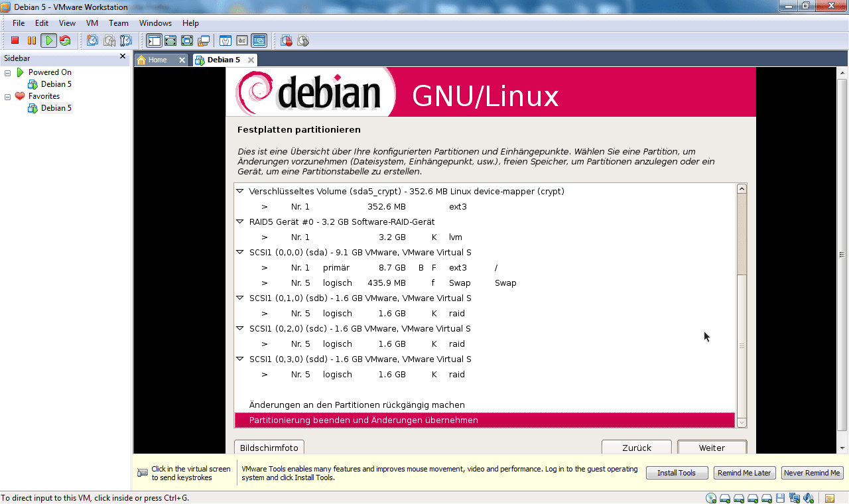This screenshot has height=504, width=849.
Task: Switch to Unity mode toolbar icon
Action: coord(204,40)
